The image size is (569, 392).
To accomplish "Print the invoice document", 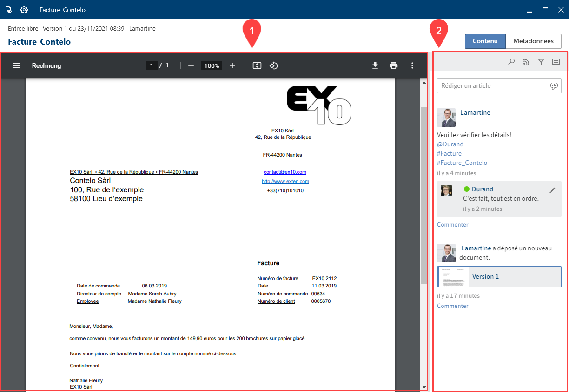I will 394,65.
